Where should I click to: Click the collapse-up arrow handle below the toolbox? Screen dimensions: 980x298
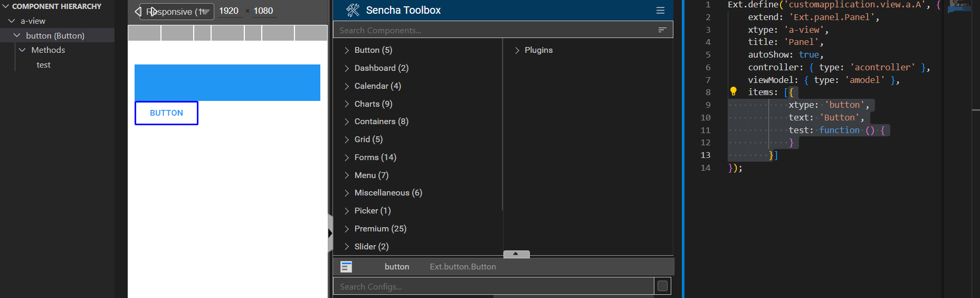(516, 254)
